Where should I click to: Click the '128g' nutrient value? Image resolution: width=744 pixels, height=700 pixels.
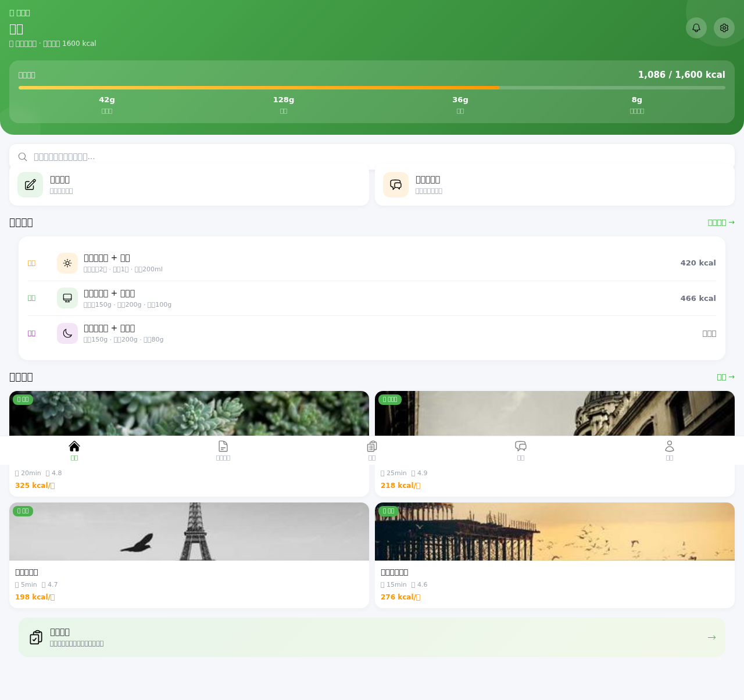284,100
